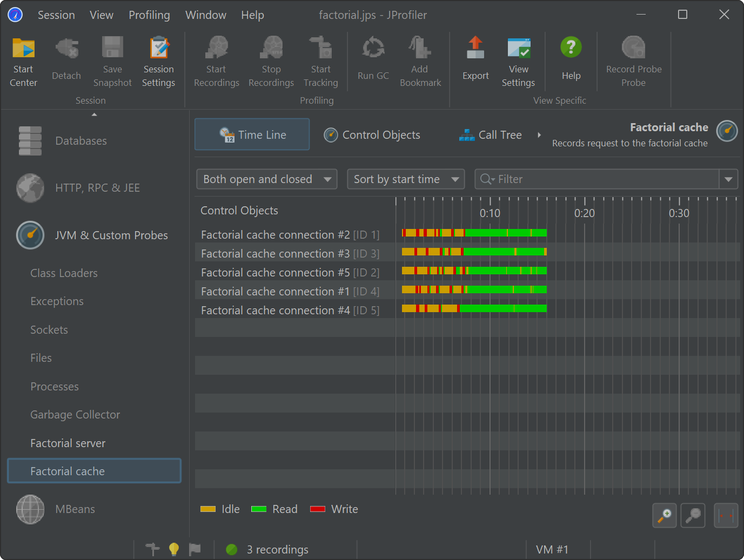744x560 pixels.
Task: Select Factorial cache probe
Action: 95,471
